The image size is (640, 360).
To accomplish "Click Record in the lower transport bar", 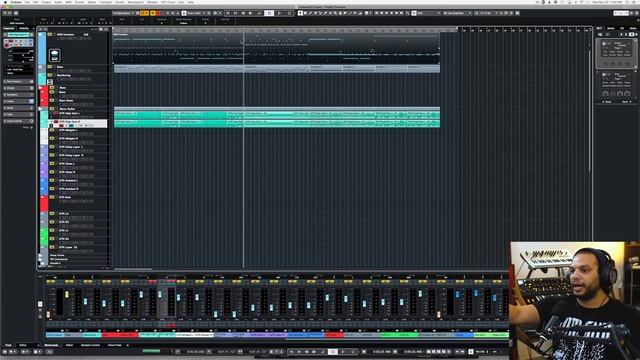I will pyautogui.click(x=353, y=351).
